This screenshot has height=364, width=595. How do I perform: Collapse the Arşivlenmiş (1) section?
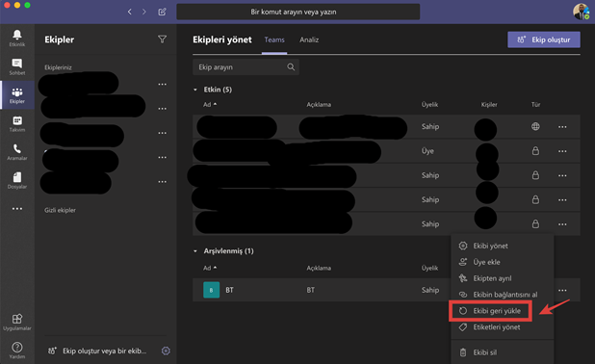pos(195,251)
